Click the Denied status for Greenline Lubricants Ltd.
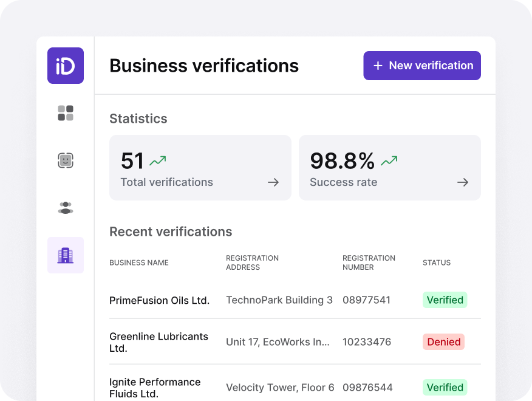This screenshot has height=401, width=532. click(443, 341)
